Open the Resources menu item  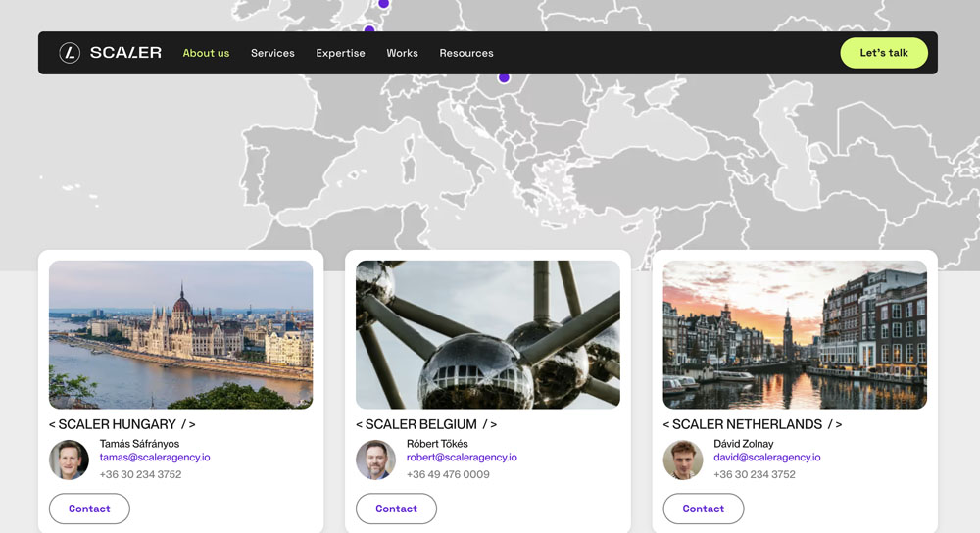466,53
